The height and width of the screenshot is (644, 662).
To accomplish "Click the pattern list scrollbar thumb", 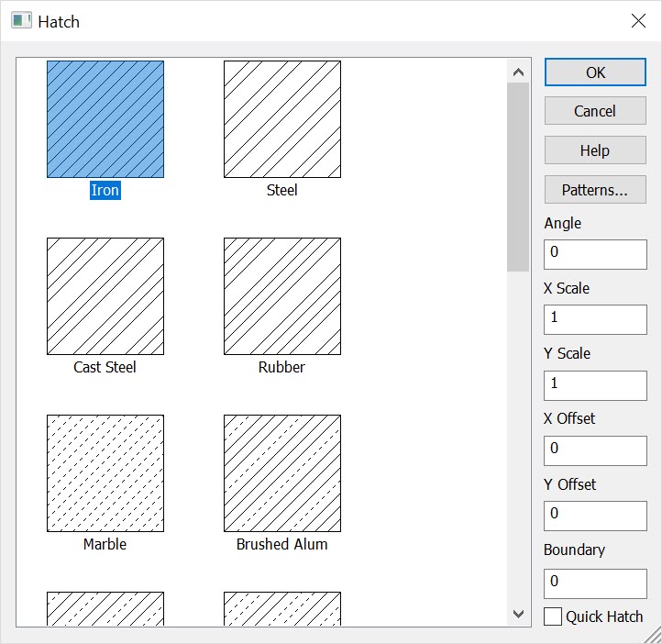I will [x=518, y=177].
